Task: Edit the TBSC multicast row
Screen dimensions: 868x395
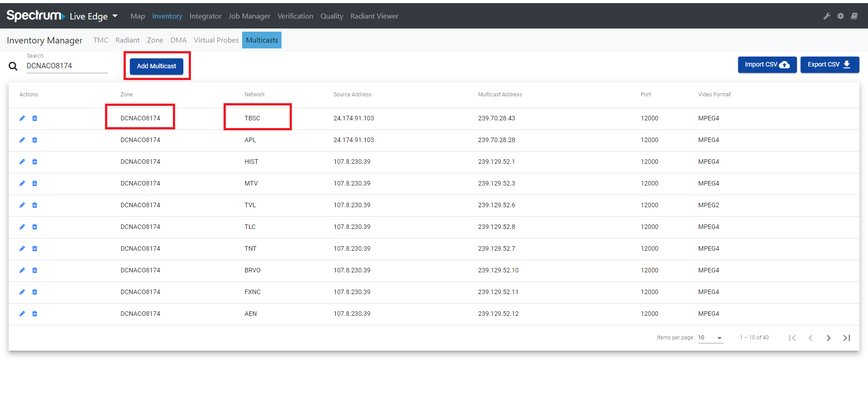Action: (x=22, y=118)
